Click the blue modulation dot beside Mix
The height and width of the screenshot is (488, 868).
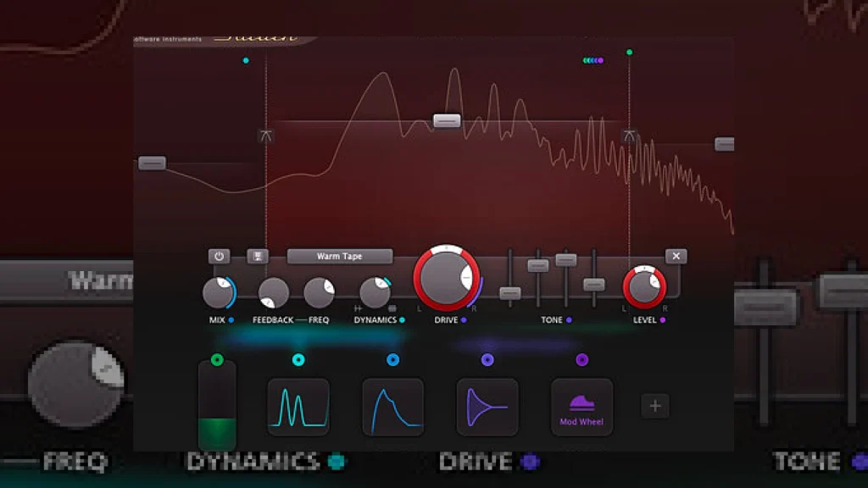click(x=231, y=319)
